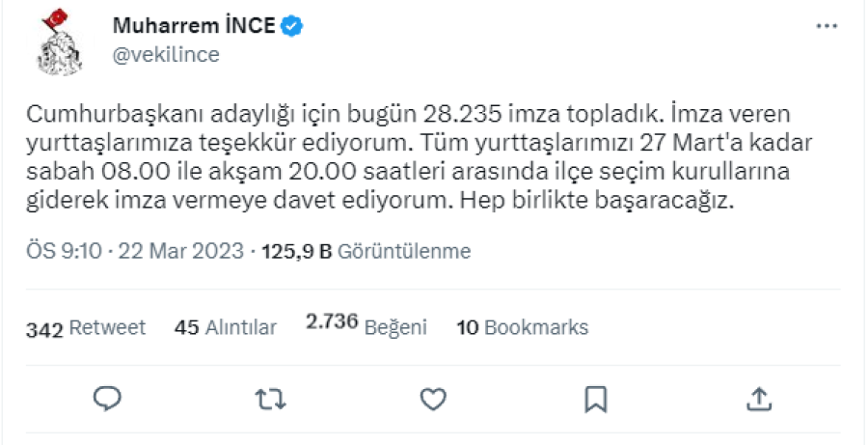Click the retweet arrows icon
Screen dimensions: 868x445
pos(271,398)
